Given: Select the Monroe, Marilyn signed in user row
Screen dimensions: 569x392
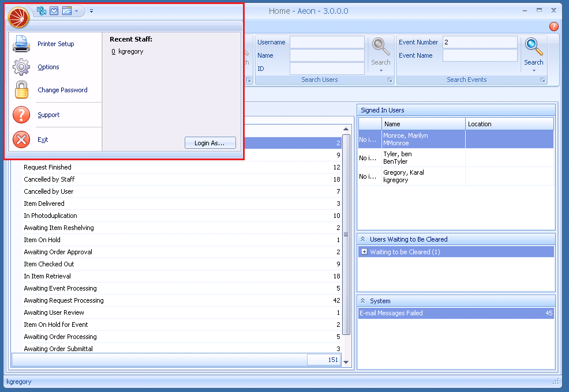Looking at the screenshot, I should pos(456,140).
